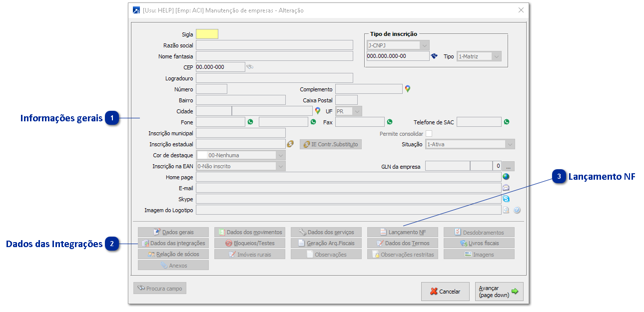Viewport: 644px width, 312px height.
Task: Toggle the Permite consolidar checkbox
Action: pyautogui.click(x=429, y=133)
